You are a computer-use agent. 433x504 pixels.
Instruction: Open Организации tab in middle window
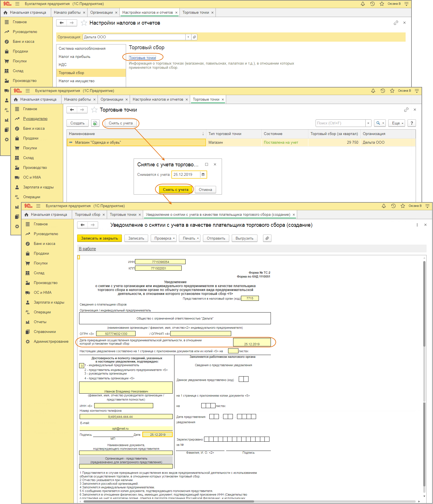point(112,99)
